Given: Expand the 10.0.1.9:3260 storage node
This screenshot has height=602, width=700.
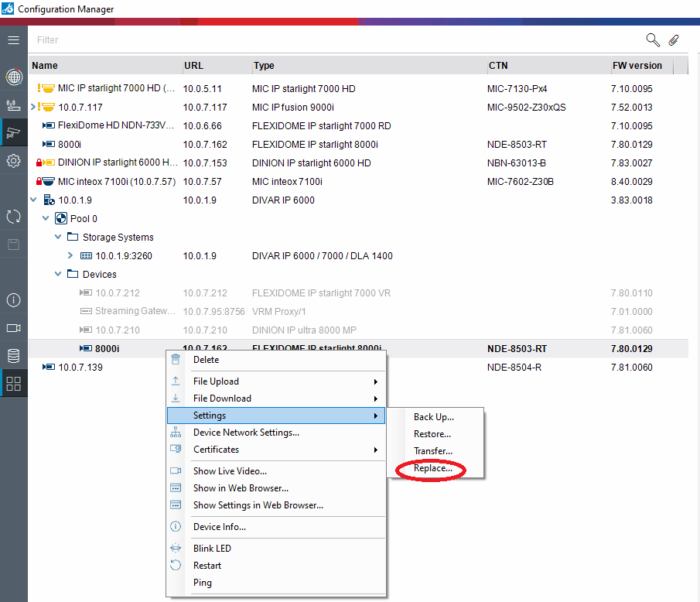Looking at the screenshot, I should pyautogui.click(x=70, y=256).
